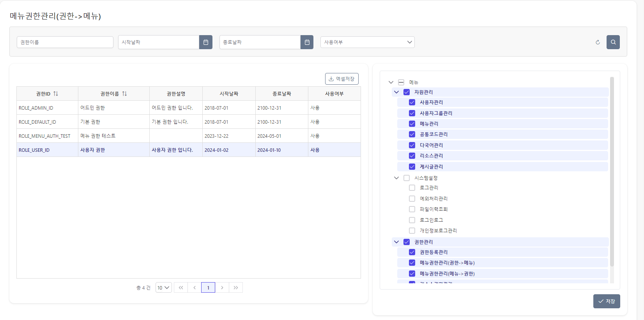The width and height of the screenshot is (644, 320).
Task: Click the 엑셀저장 export button
Action: pyautogui.click(x=342, y=79)
